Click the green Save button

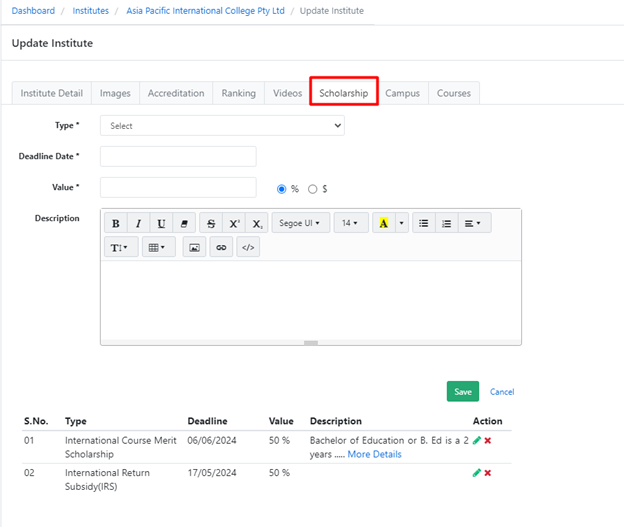point(462,391)
